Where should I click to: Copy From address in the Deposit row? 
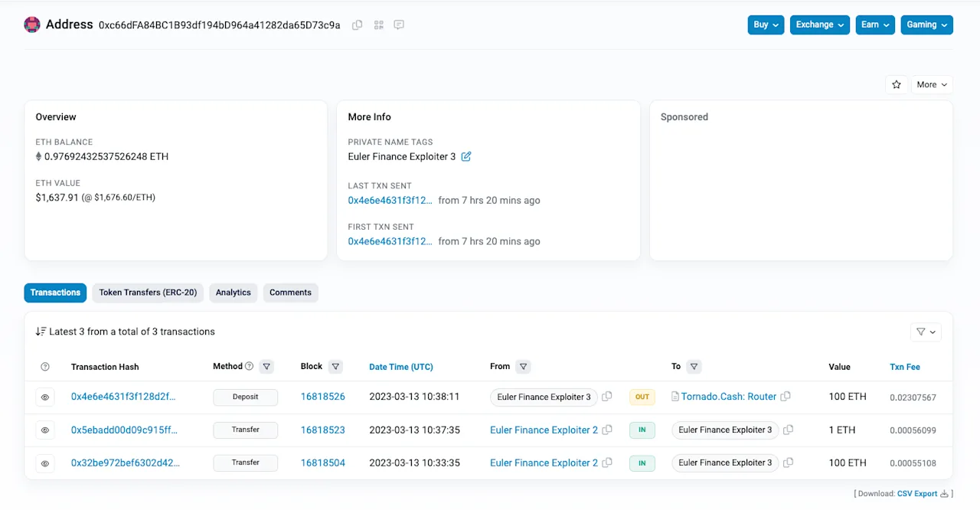click(x=607, y=397)
